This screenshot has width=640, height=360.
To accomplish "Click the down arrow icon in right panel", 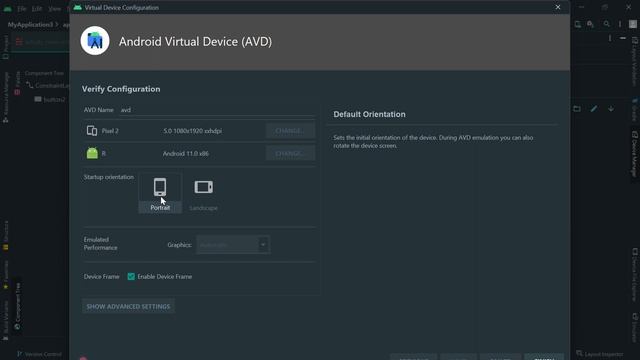I will (x=611, y=109).
